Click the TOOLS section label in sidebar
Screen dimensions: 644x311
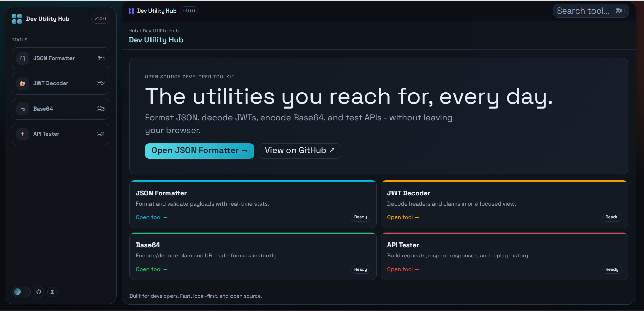pos(20,40)
